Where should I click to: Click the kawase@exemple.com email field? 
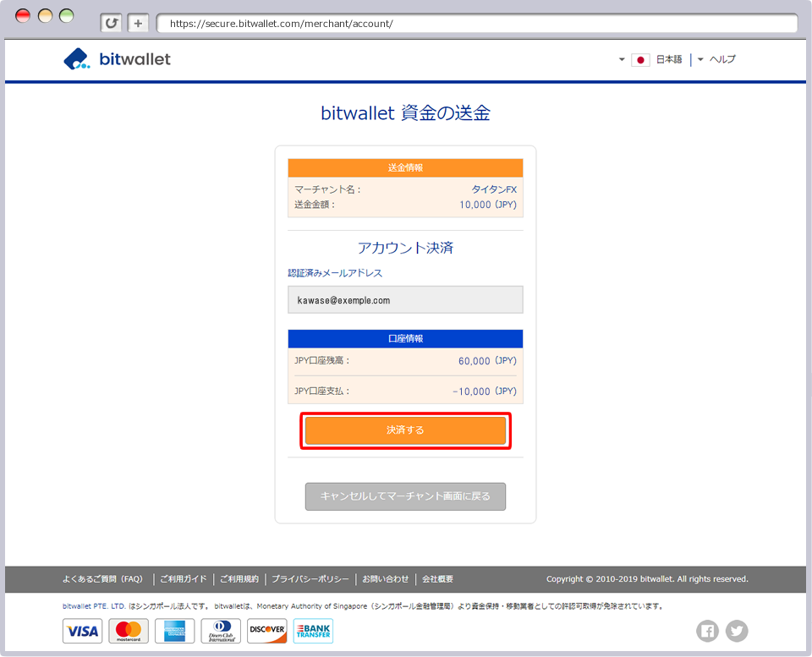(405, 299)
